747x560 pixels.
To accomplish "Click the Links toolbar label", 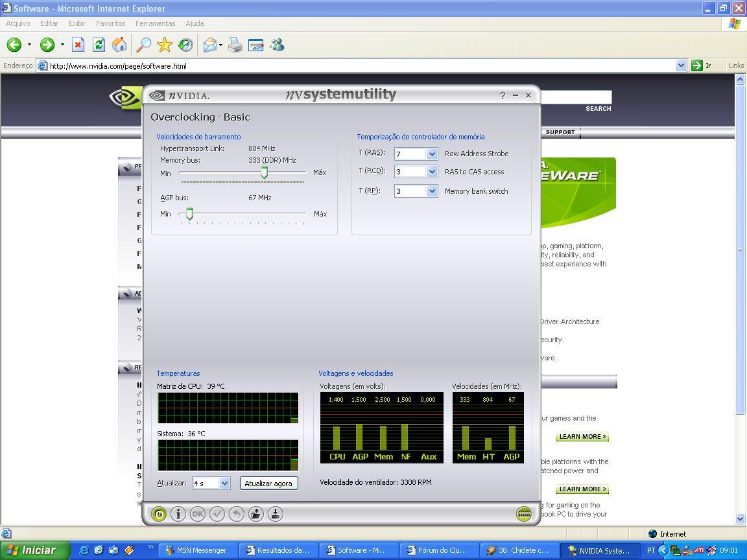I will 736,65.
